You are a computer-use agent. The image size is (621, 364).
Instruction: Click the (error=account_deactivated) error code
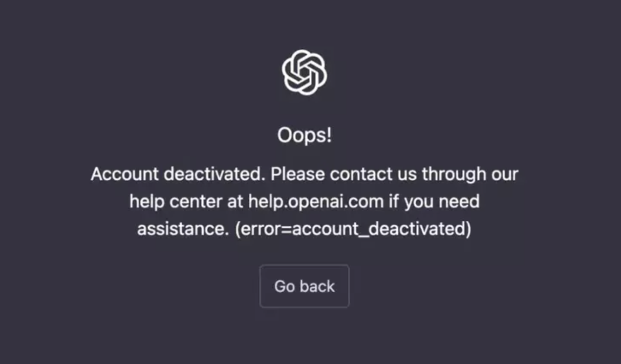pos(353,229)
